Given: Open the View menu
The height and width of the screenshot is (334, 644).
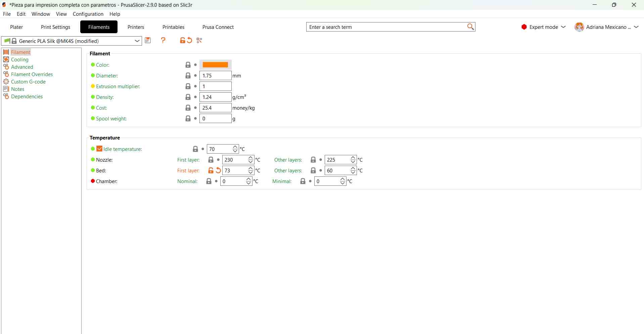Looking at the screenshot, I should click(x=61, y=14).
